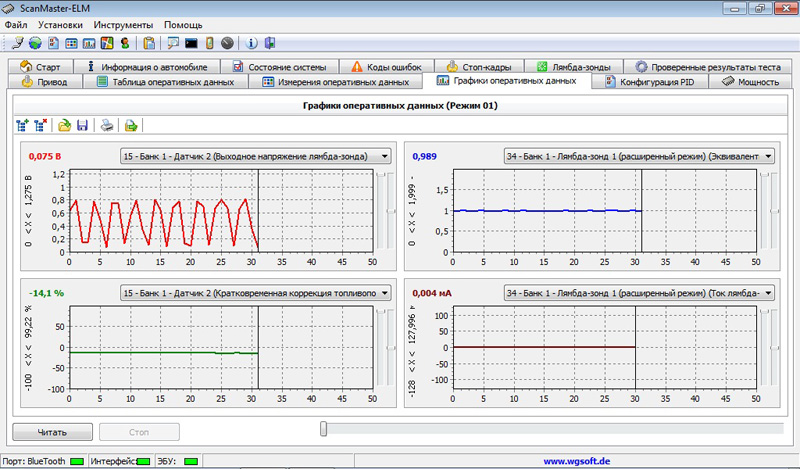
Task: Expand the Лямбда-зонд 1 Эквивалент dropdown
Action: coord(768,156)
